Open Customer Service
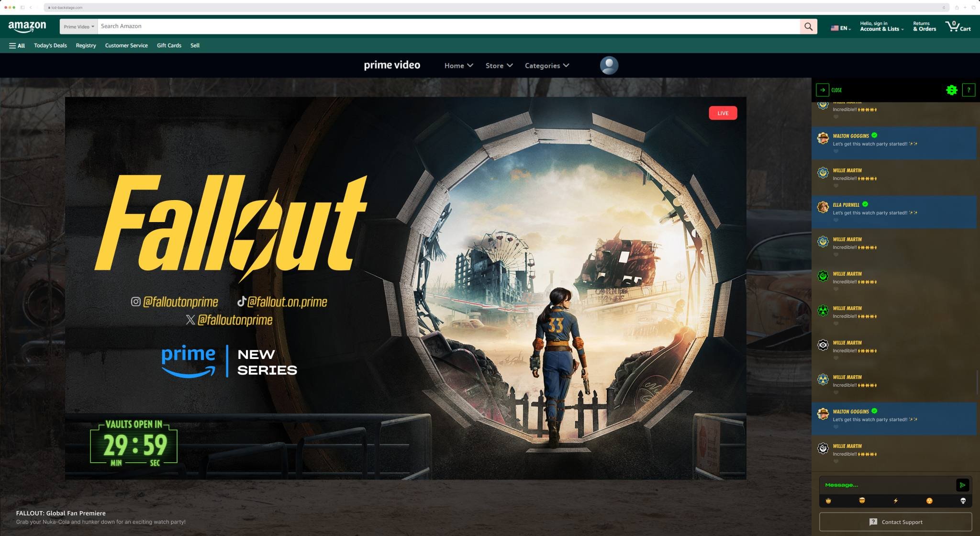Viewport: 980px width, 536px height. [126, 45]
